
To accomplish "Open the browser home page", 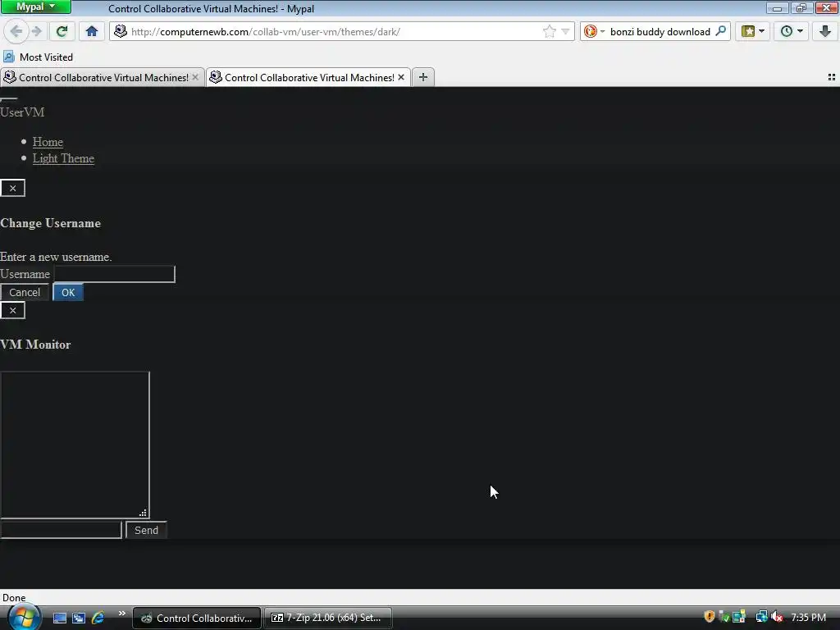I will tap(92, 32).
